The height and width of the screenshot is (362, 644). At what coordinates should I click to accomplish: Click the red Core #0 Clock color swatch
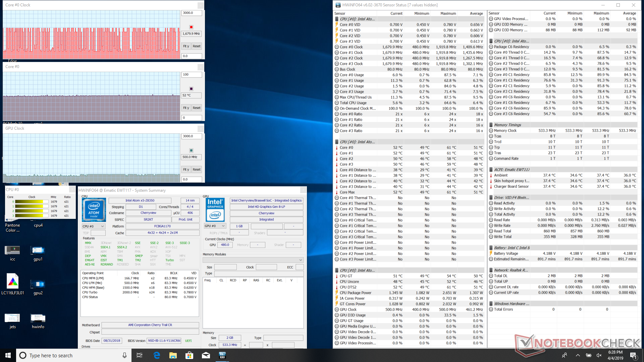pos(191,27)
